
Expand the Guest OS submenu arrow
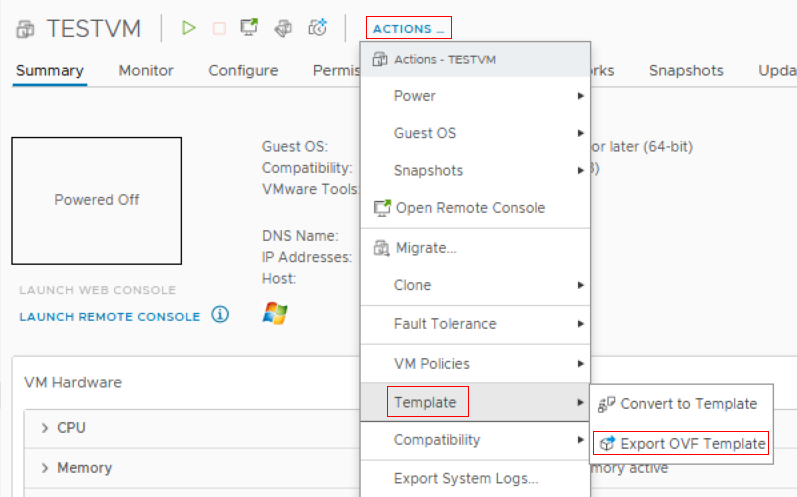[580, 133]
